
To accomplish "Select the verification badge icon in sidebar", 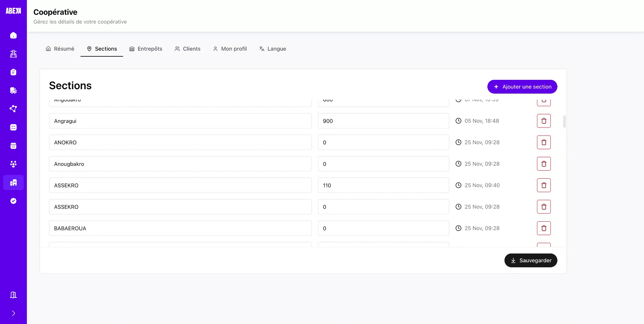I will 13,201.
